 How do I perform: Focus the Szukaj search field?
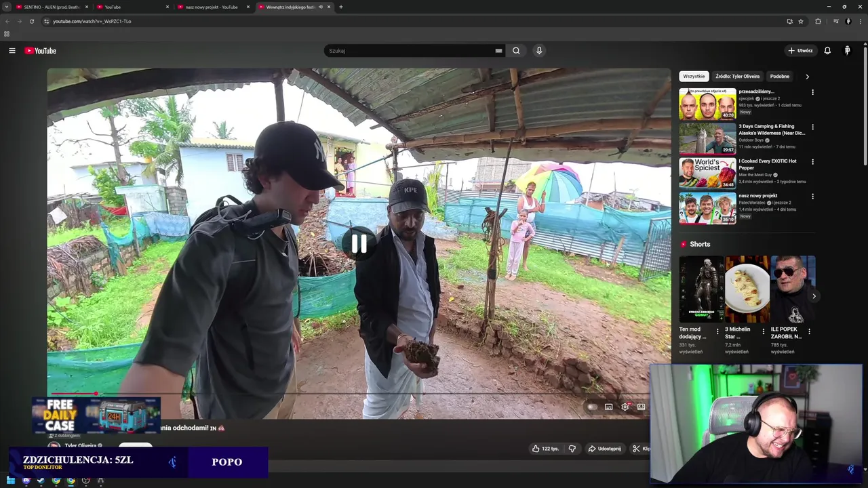(411, 51)
